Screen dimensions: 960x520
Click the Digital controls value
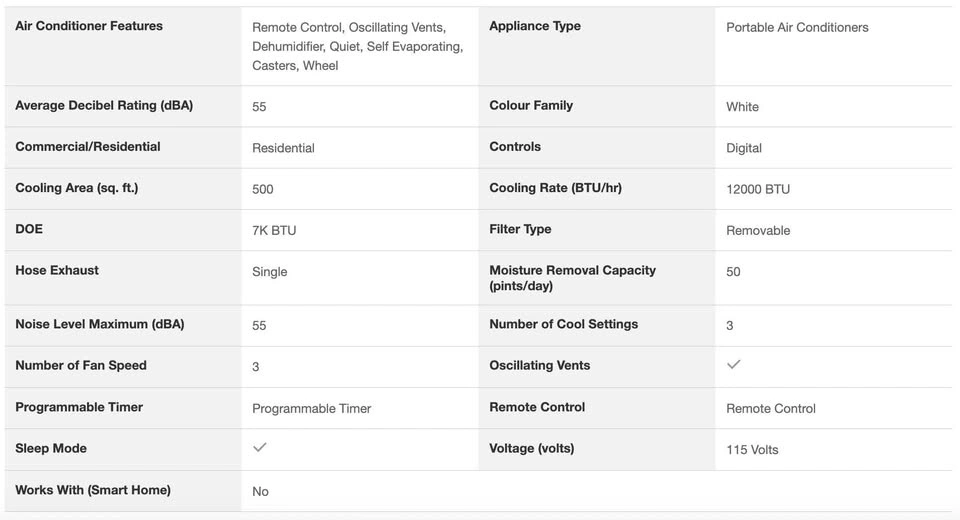(744, 147)
